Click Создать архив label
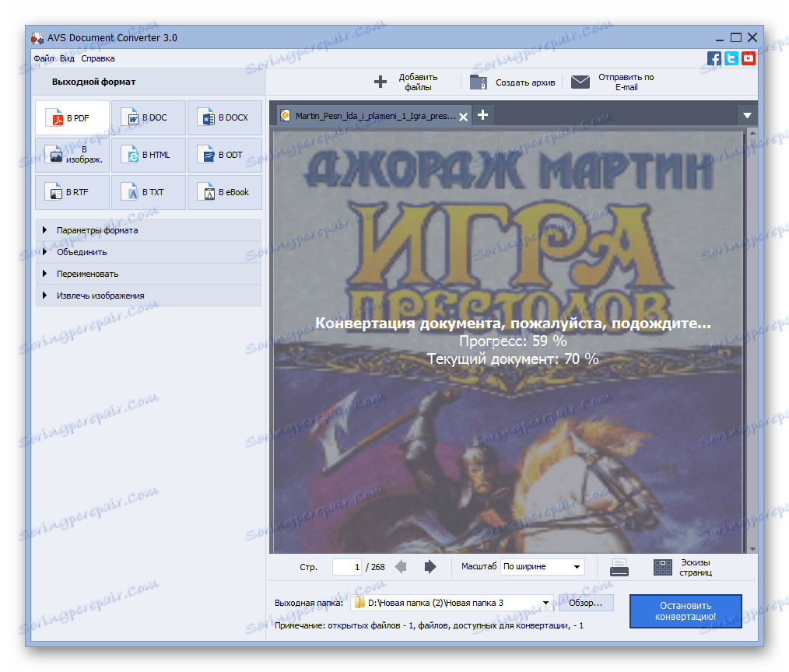 [x=525, y=82]
